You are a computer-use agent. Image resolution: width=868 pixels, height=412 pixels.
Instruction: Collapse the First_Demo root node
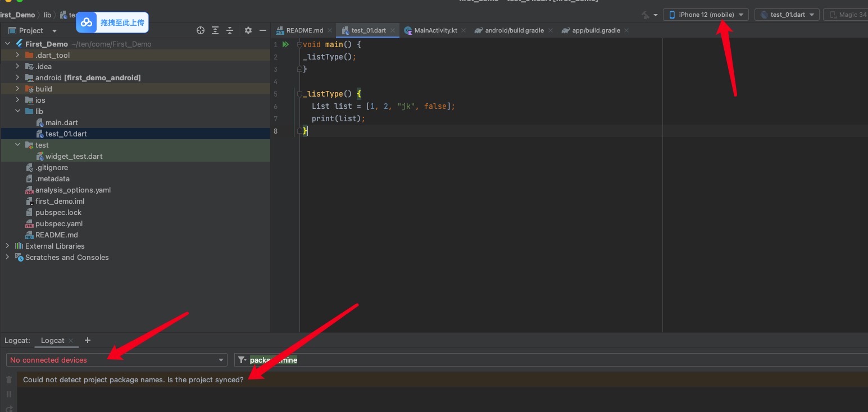7,44
